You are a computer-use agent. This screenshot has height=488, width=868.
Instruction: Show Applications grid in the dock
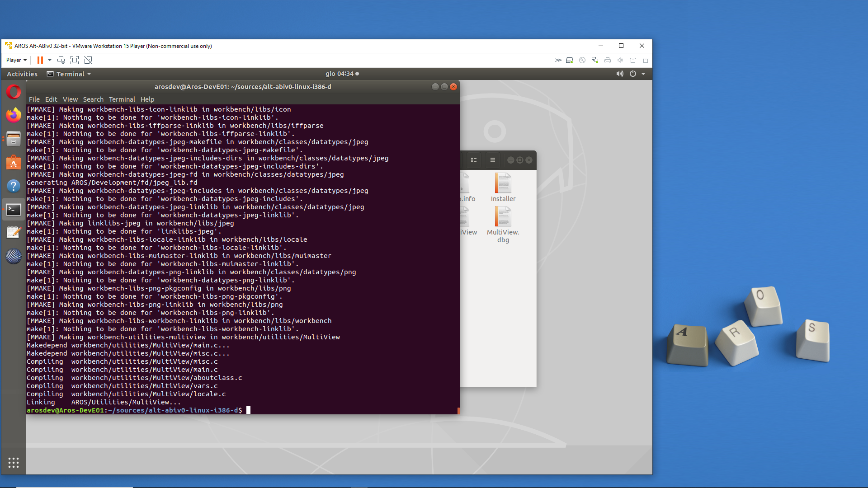[x=14, y=462]
